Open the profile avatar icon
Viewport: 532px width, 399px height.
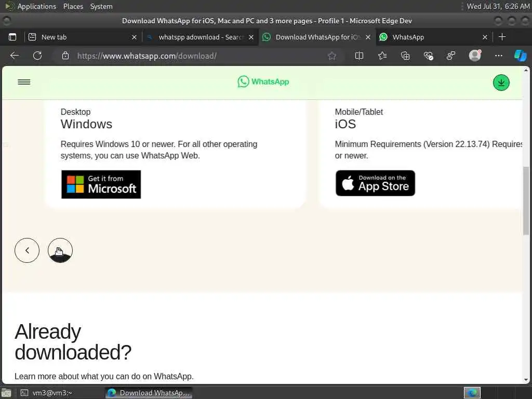pos(475,55)
